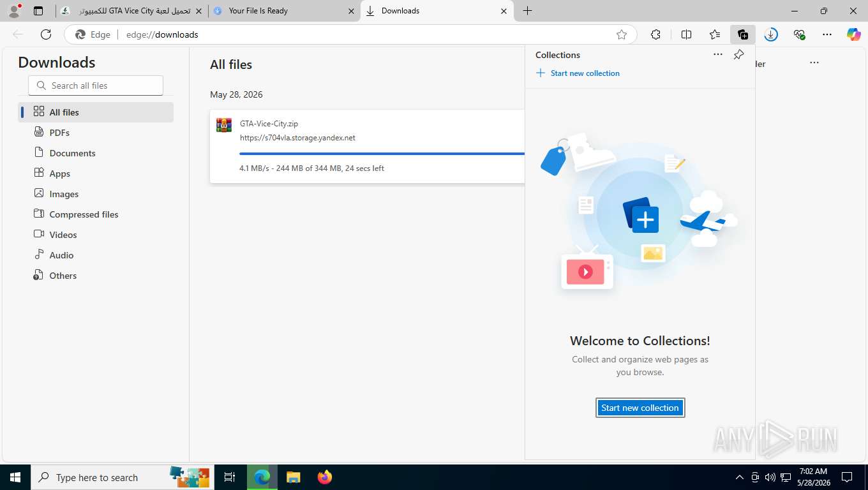Add this page to favorites star
This screenshot has width=868, height=490.
tap(622, 34)
